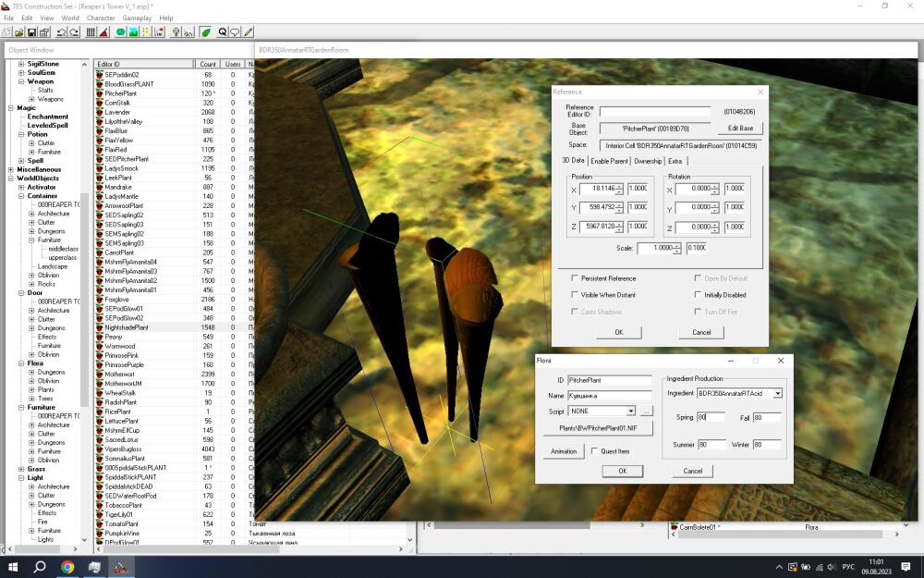
Task: Switch to the Enable Parent tab
Action: click(x=609, y=161)
